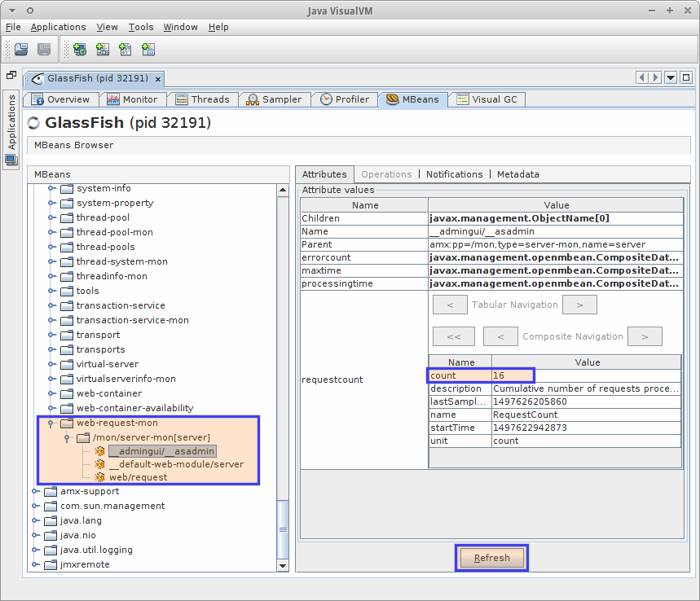Open the Applications side panel
The image size is (700, 601).
[x=11, y=129]
